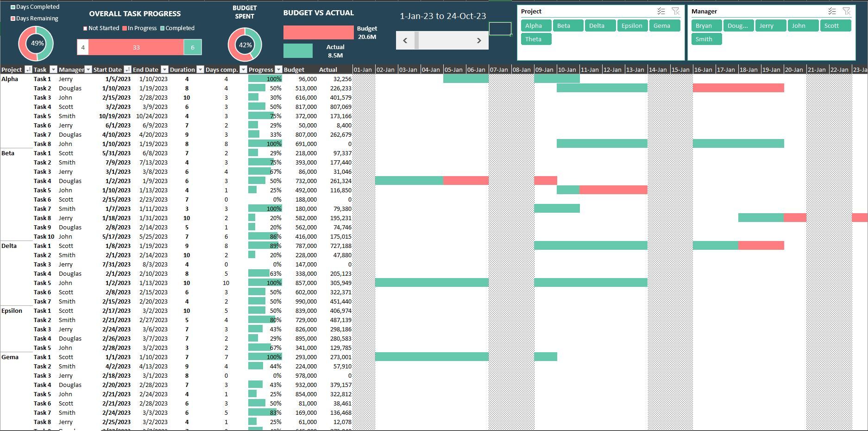Select the 10-Jan timeline header cell
This screenshot has width=868, height=431.
coord(568,70)
